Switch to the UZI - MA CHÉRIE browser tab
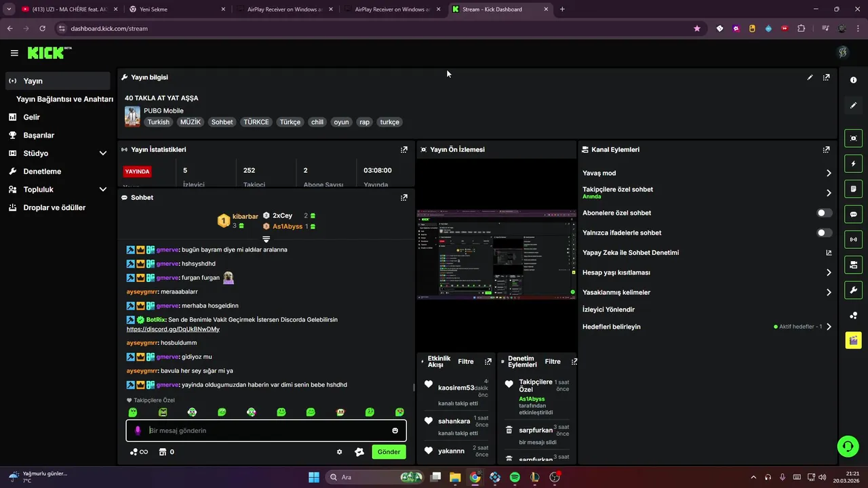The image size is (868, 488). coord(70,9)
